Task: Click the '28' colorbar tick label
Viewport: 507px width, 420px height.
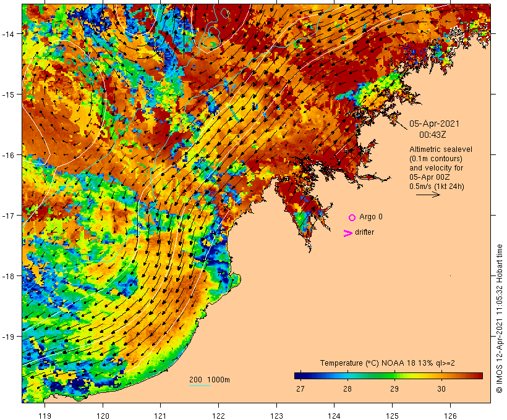Action: pos(347,389)
